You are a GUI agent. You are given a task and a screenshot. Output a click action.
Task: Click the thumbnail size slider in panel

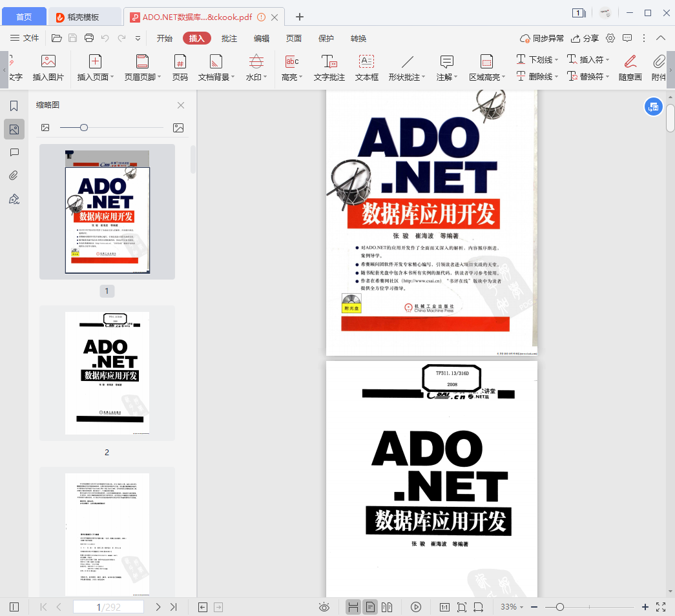[x=84, y=128]
